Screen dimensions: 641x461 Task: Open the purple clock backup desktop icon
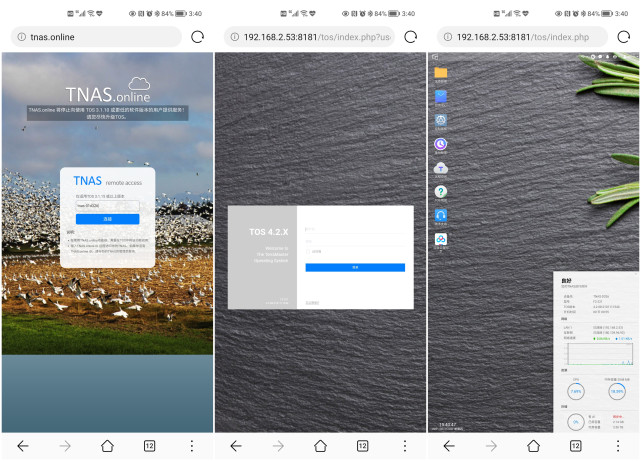440,144
